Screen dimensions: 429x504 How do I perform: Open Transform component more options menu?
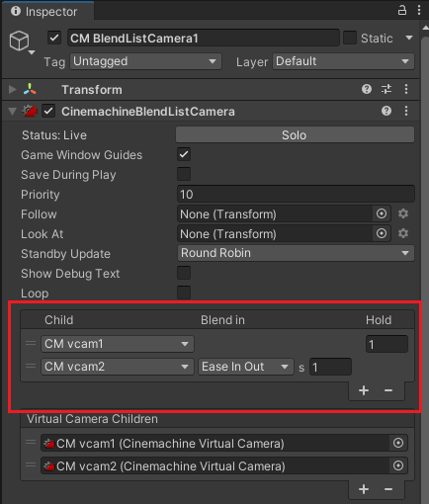[406, 89]
